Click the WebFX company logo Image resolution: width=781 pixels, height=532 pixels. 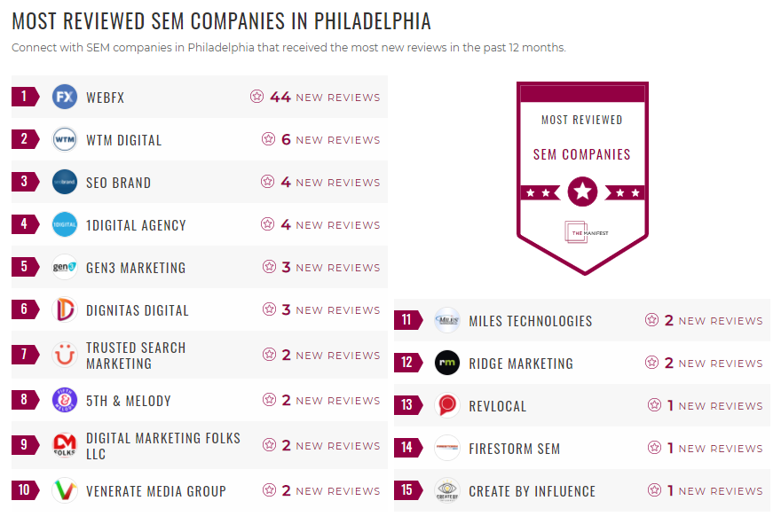[63, 97]
